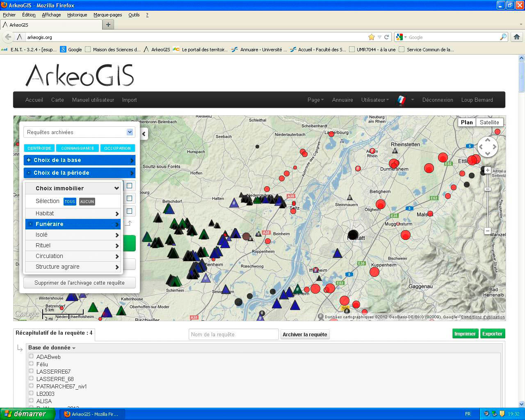
Task: Open the Maison des Sciences bookmark
Action: 113,49
